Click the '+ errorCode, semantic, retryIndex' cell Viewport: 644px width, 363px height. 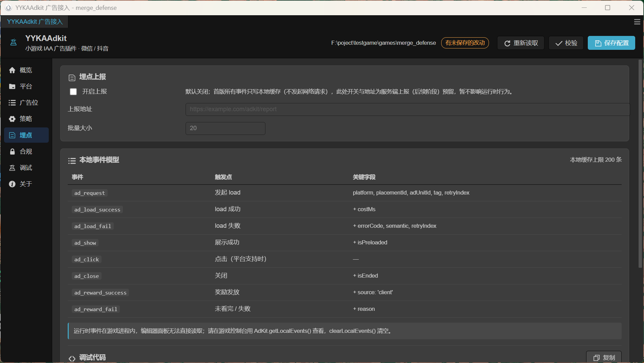coord(394,226)
